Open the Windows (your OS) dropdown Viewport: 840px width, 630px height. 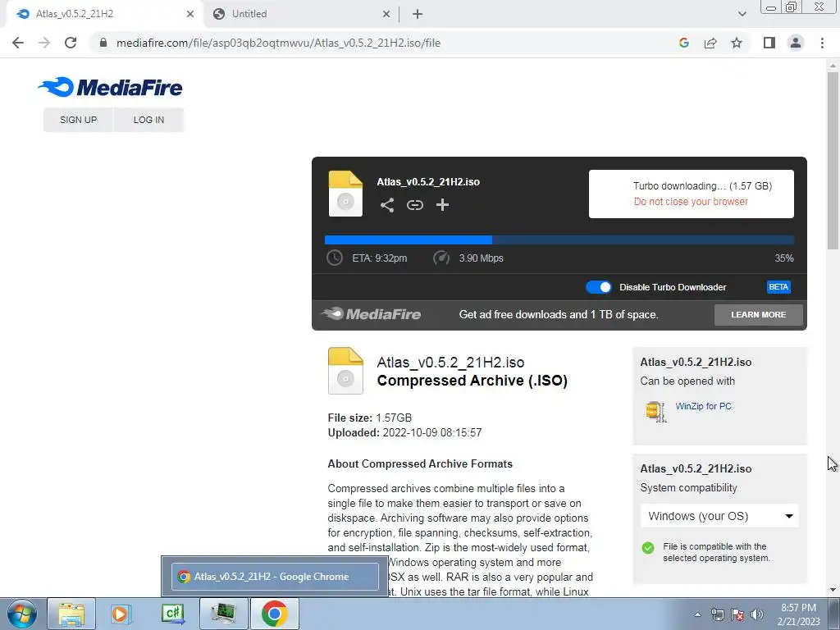click(719, 516)
